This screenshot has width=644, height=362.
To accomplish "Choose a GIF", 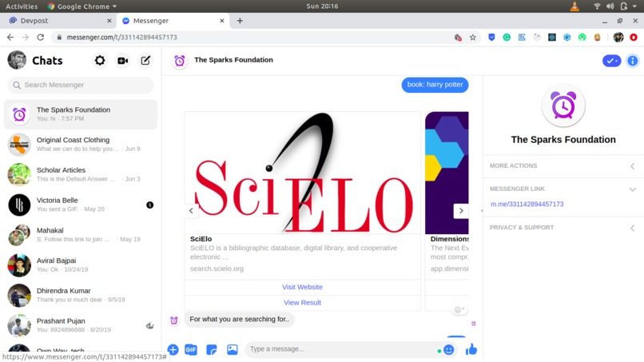I will [191, 350].
